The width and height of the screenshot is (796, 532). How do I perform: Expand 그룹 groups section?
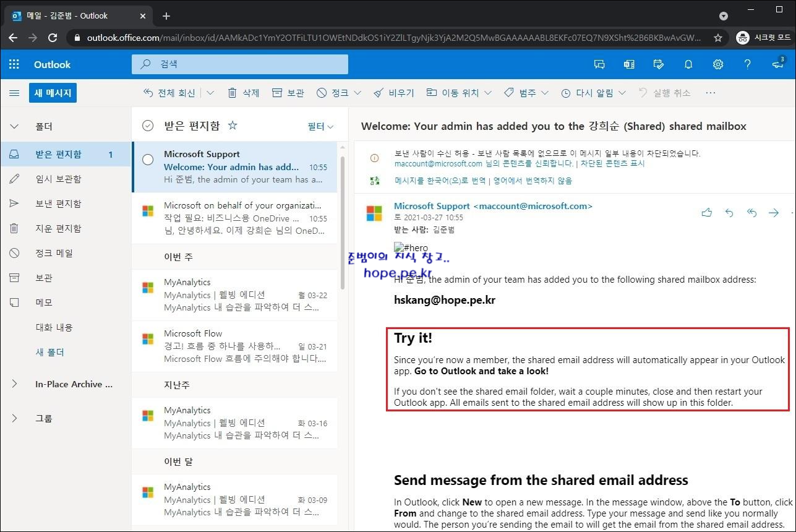click(x=14, y=418)
